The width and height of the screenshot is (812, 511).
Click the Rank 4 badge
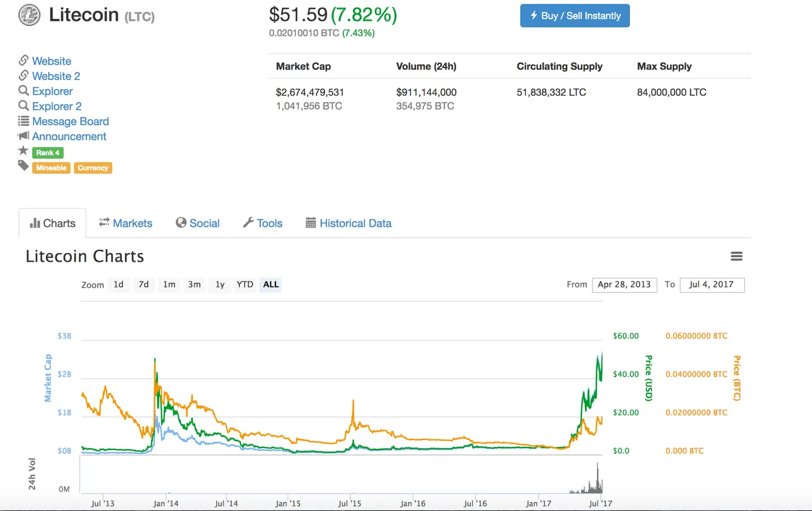(x=48, y=153)
